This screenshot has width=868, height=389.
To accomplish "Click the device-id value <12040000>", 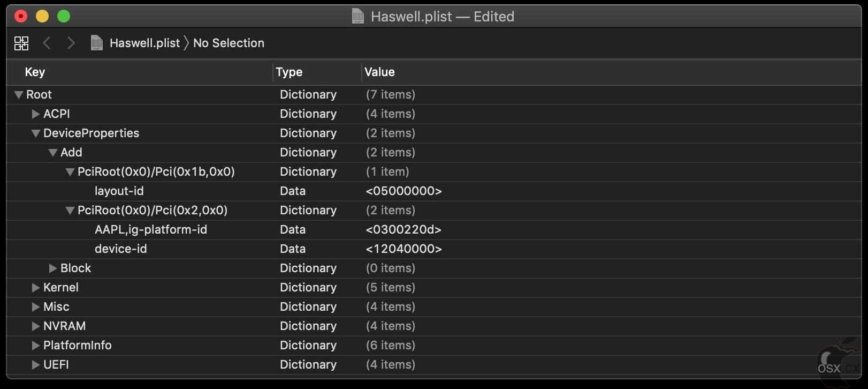I will [404, 249].
